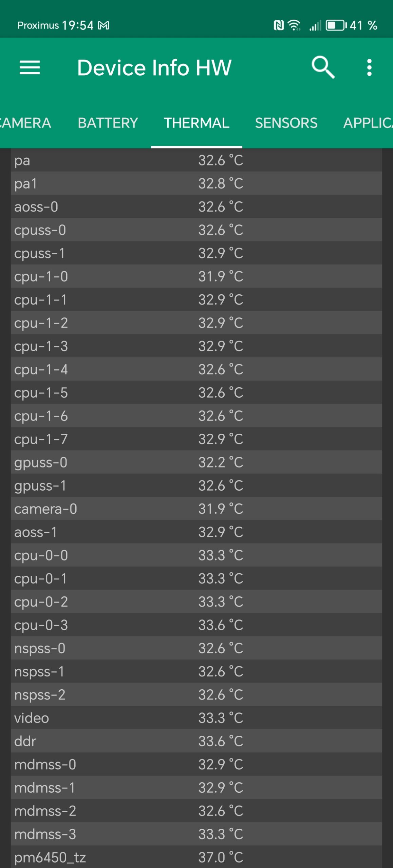
Task: Tap the Device Info HW title
Action: 154,67
